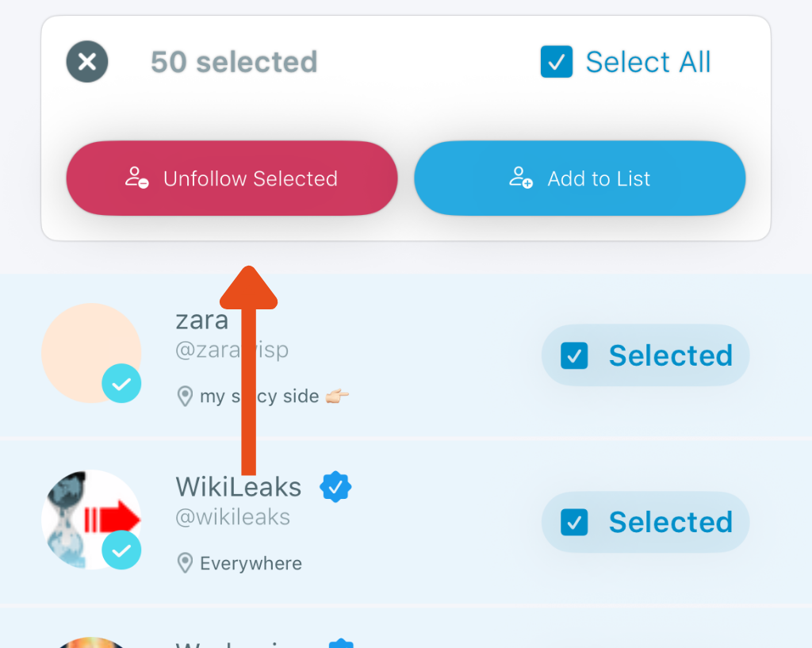Toggle WikiLeaks Selected pill off
Screen dimensions: 812x648
pos(645,522)
